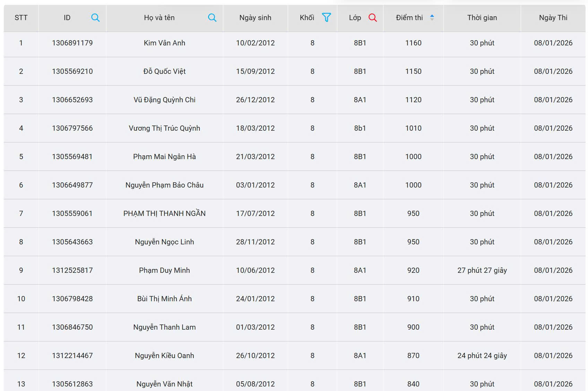Click the Ngày Thi column header

click(553, 18)
